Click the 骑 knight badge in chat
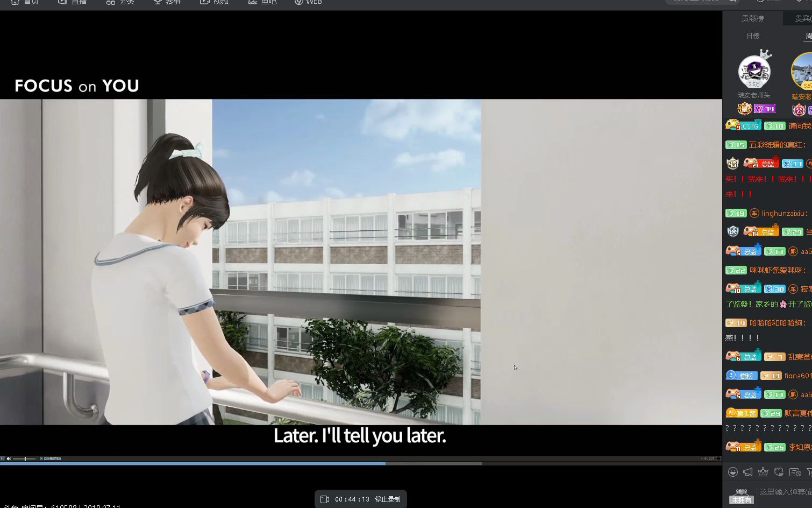Screen dimensions: 812x508 [x=732, y=163]
